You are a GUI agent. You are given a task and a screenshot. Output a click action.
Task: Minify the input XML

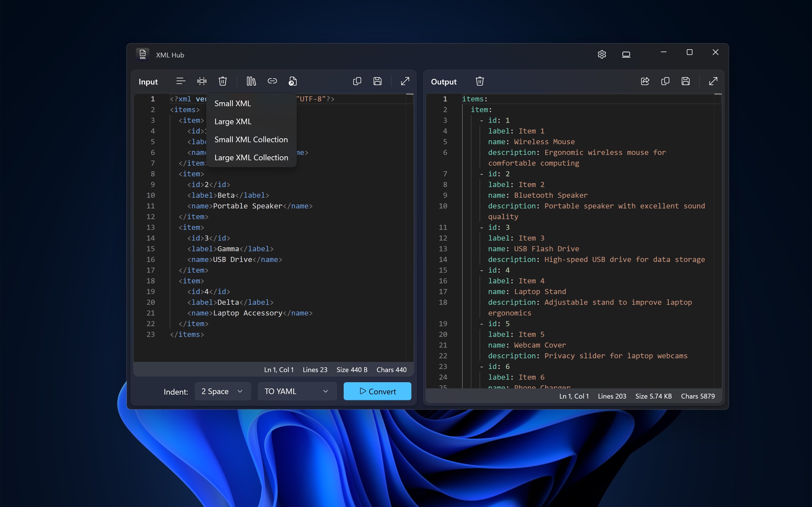coord(202,81)
